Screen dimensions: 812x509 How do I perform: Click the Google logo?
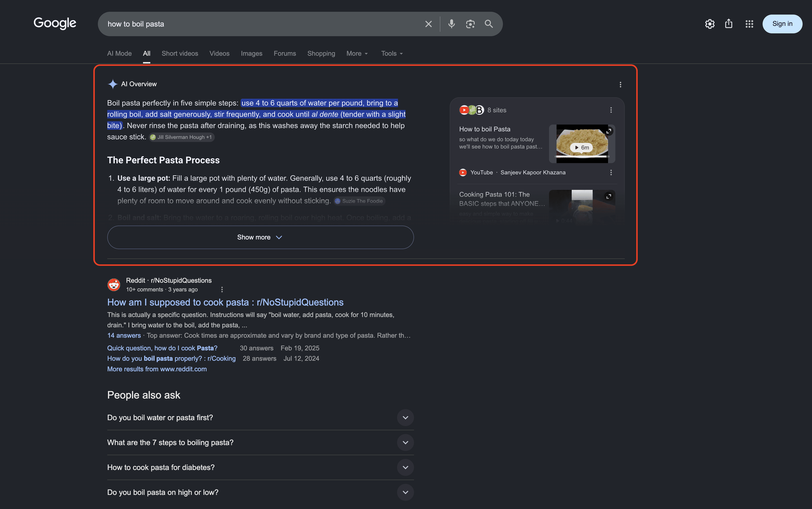[x=55, y=23]
